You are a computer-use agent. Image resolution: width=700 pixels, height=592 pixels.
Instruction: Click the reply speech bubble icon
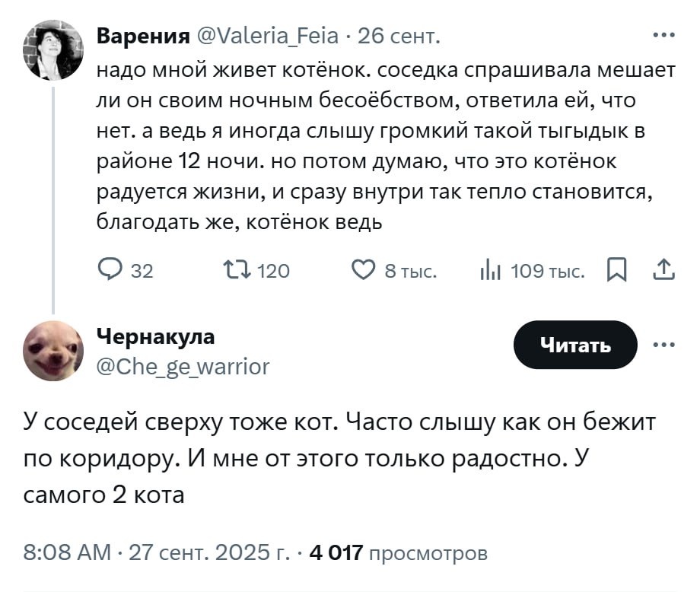(111, 270)
